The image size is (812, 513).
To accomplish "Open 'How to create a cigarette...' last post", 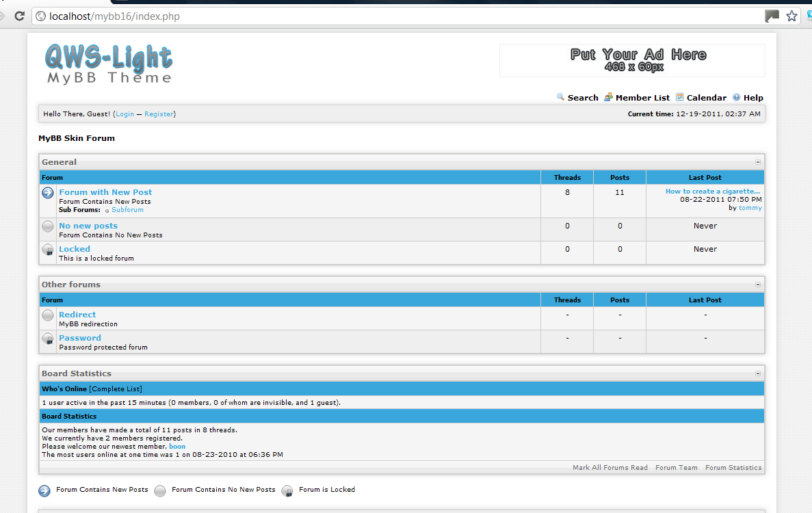I will [713, 191].
